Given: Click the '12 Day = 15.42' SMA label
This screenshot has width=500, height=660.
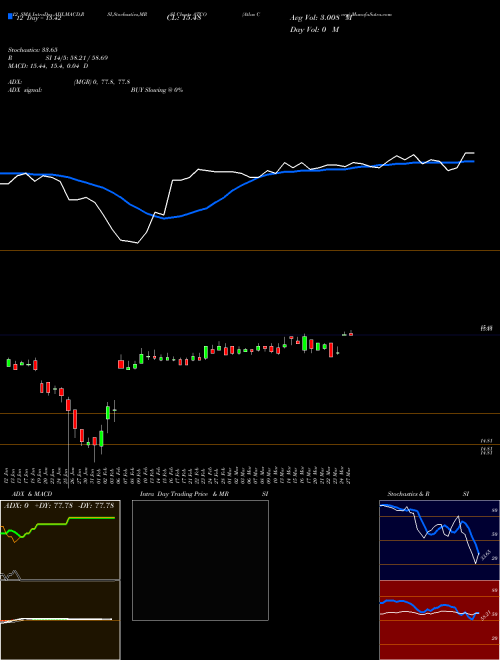Looking at the screenshot, I should point(38,18).
